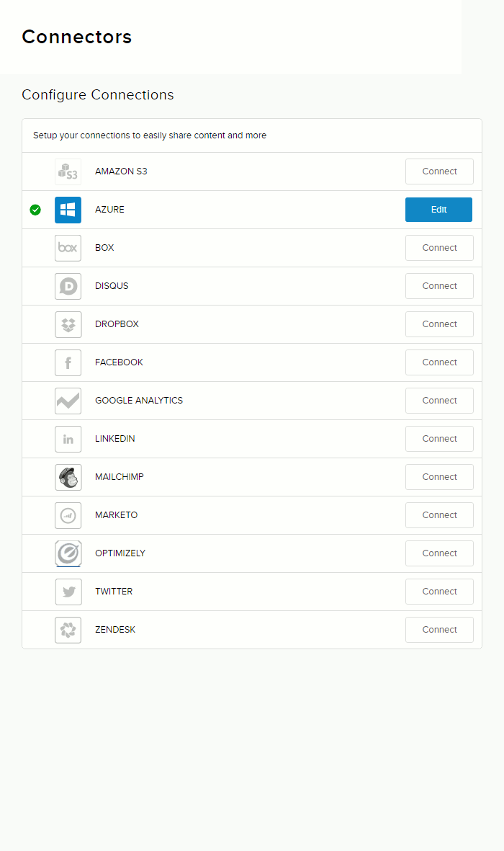Screen dimensions: 504x851
Task: Click the Dropbox connector icon
Action: tap(68, 324)
